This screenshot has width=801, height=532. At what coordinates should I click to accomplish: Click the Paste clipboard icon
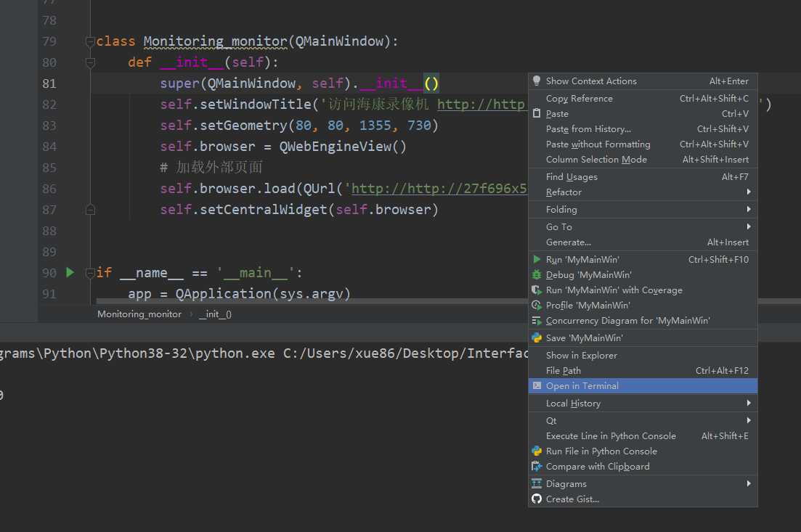[x=537, y=113]
